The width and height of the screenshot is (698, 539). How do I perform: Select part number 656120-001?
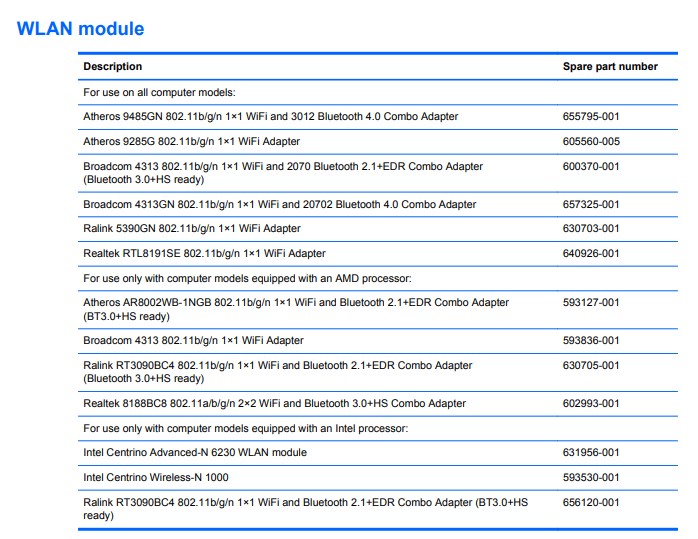tap(591, 503)
